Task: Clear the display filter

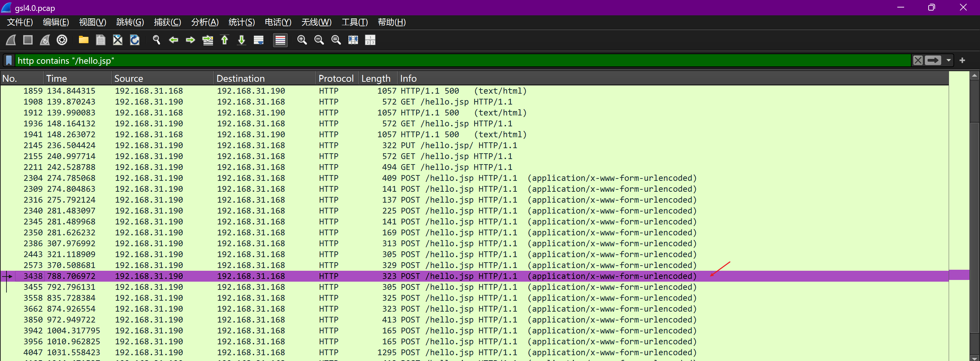Action: coord(918,61)
